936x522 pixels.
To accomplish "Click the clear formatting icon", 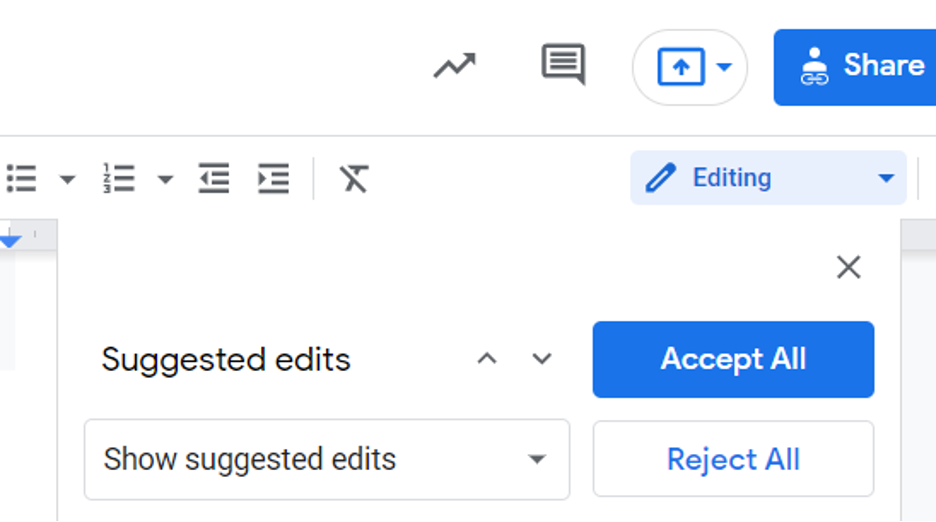I will (354, 178).
